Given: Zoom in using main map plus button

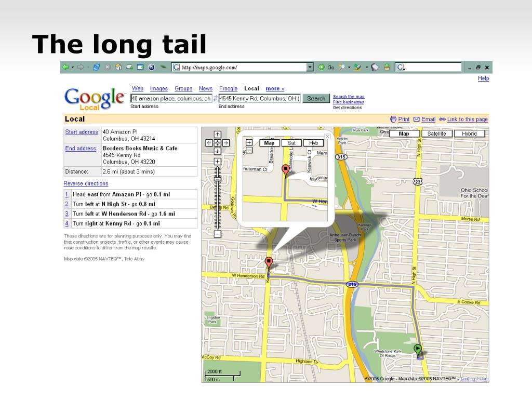Looking at the screenshot, I should (x=218, y=162).
